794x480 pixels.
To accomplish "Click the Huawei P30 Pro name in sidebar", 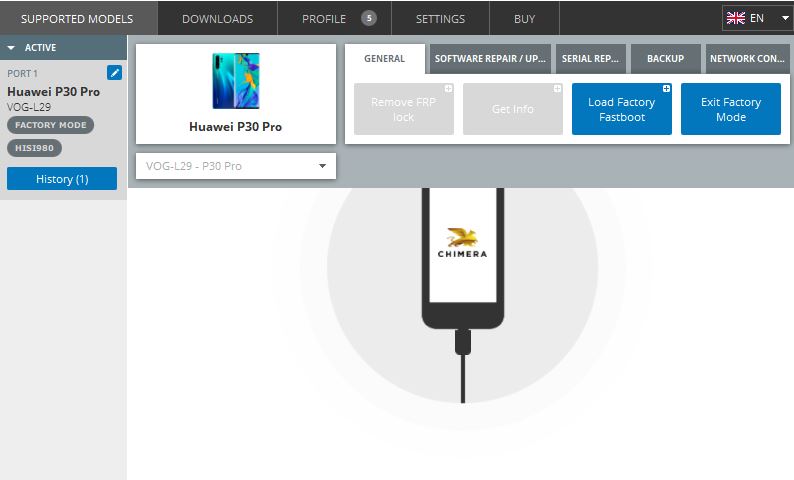I will coord(53,92).
